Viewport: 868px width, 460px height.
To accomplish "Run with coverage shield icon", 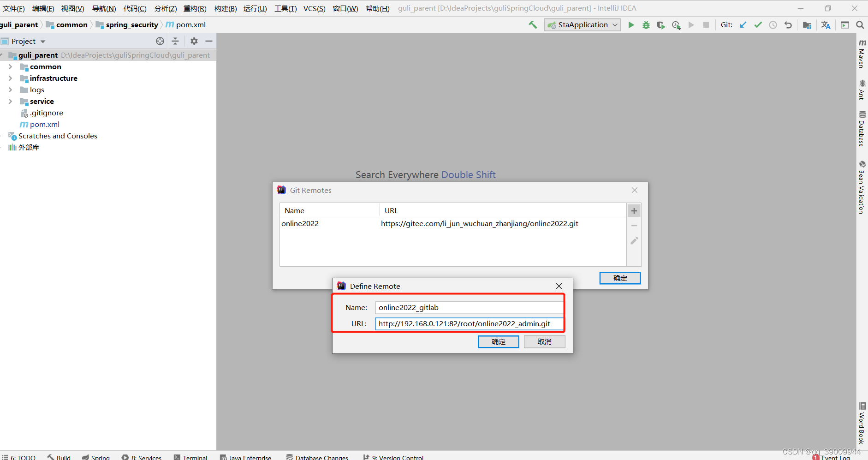I will tap(661, 25).
